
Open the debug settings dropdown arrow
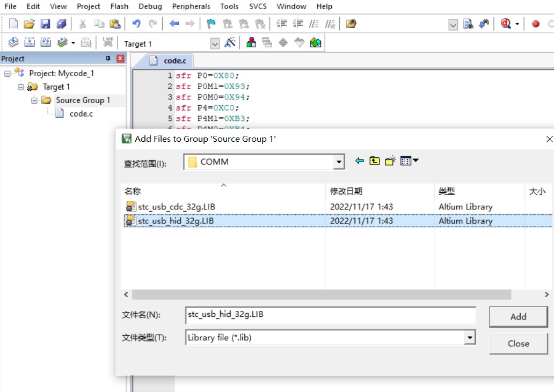click(517, 24)
